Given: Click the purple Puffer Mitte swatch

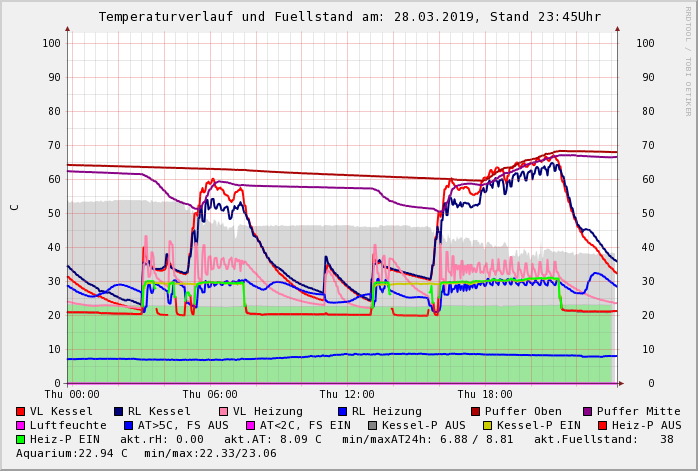Looking at the screenshot, I should (587, 411).
